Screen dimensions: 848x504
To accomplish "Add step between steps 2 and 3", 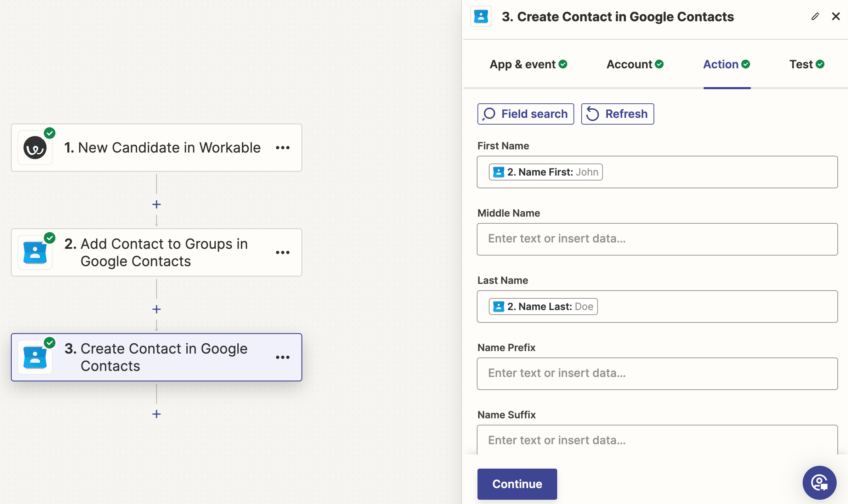I will [x=157, y=309].
